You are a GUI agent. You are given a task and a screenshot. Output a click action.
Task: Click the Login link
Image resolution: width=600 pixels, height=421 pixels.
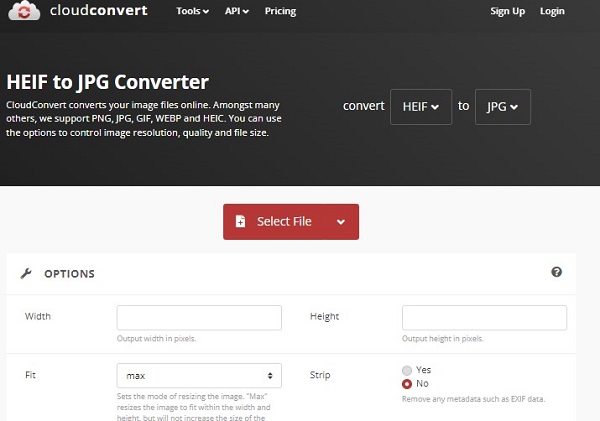552,11
